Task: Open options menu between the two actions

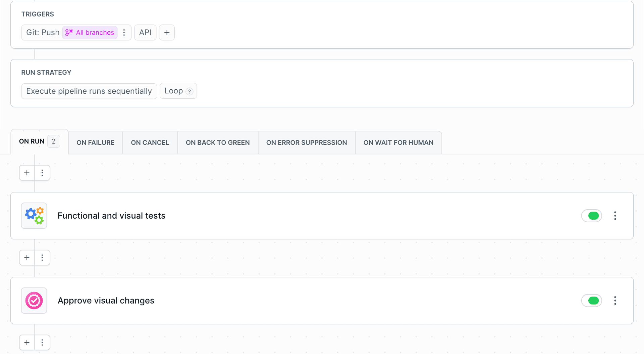Action: tap(42, 258)
